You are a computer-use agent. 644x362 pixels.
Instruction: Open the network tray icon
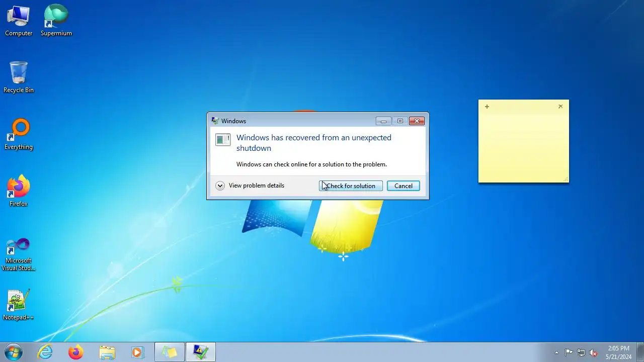tap(581, 352)
